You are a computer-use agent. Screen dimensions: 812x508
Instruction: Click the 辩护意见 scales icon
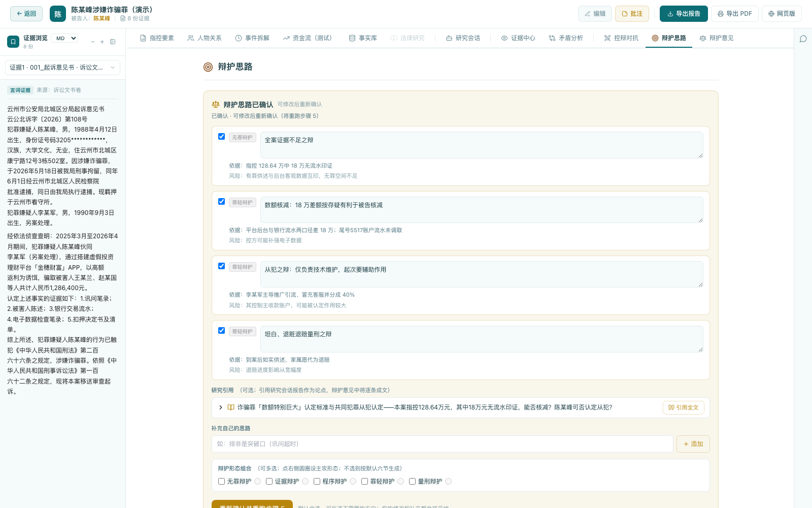(703, 38)
